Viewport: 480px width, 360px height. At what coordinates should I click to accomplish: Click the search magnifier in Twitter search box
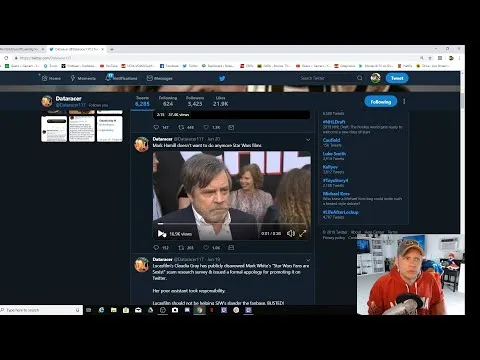pyautogui.click(x=360, y=78)
